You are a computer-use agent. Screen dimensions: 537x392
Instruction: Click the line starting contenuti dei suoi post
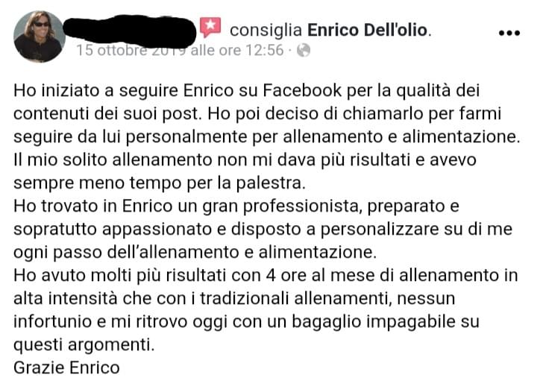(257, 114)
